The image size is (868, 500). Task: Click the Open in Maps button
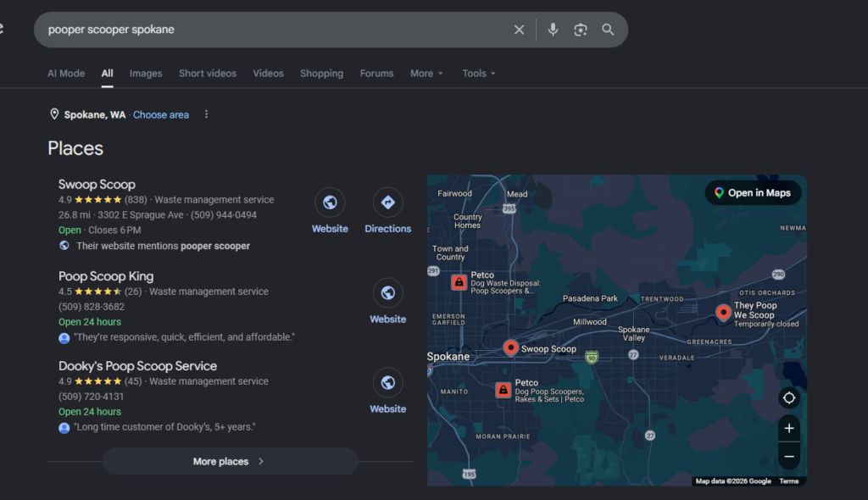click(x=753, y=192)
